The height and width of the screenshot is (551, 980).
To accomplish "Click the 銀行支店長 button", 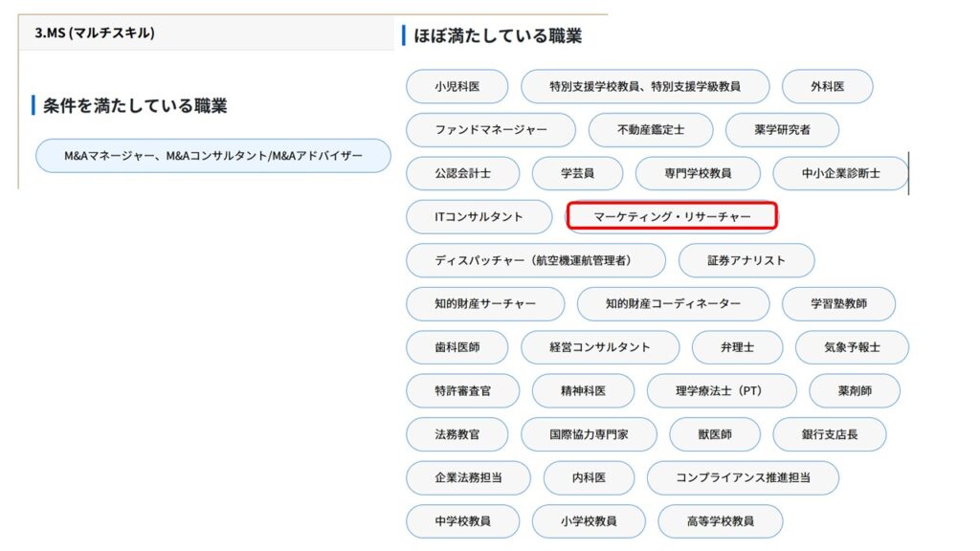I will pyautogui.click(x=829, y=434).
